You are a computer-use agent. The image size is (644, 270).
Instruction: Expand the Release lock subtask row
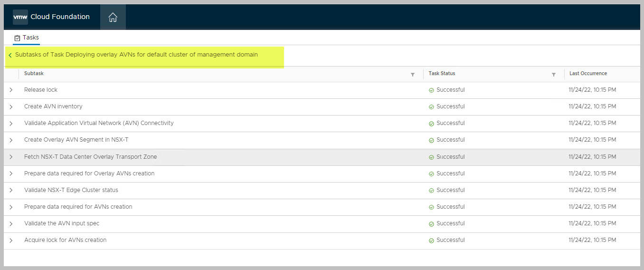pyautogui.click(x=11, y=90)
